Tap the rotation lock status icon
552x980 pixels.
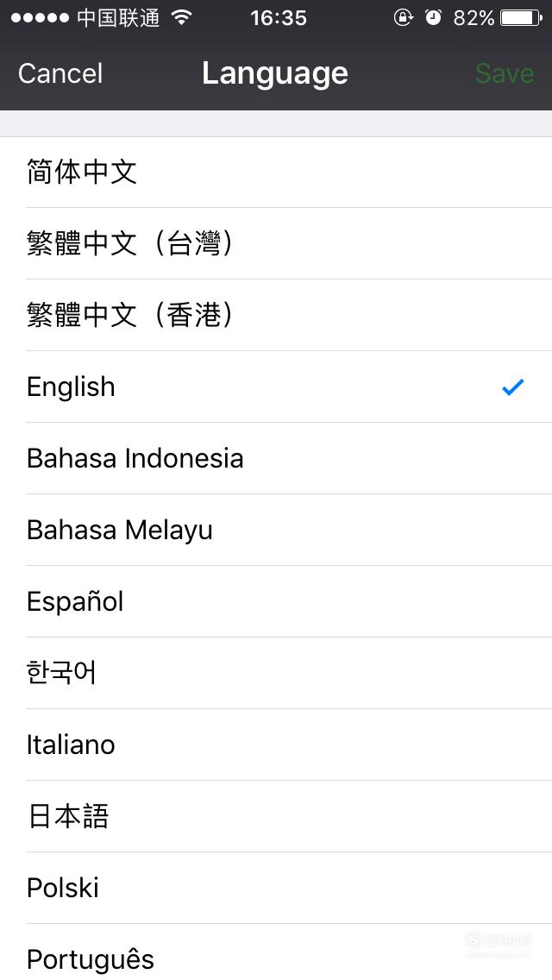(x=403, y=17)
